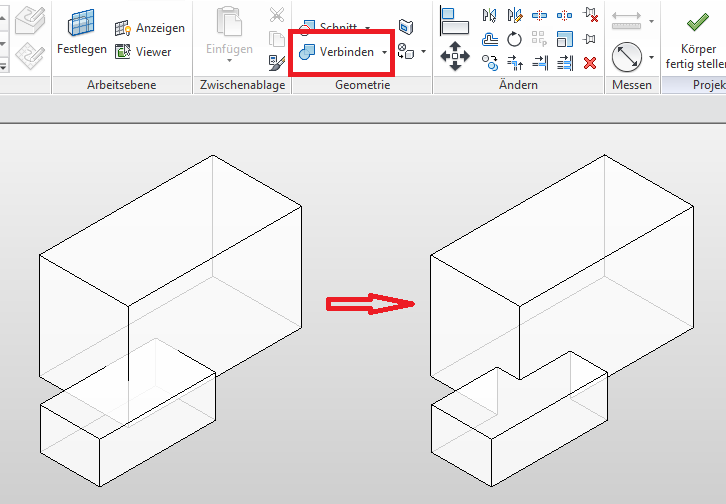
Task: Select the Mirror draw axis tool
Action: 515,16
